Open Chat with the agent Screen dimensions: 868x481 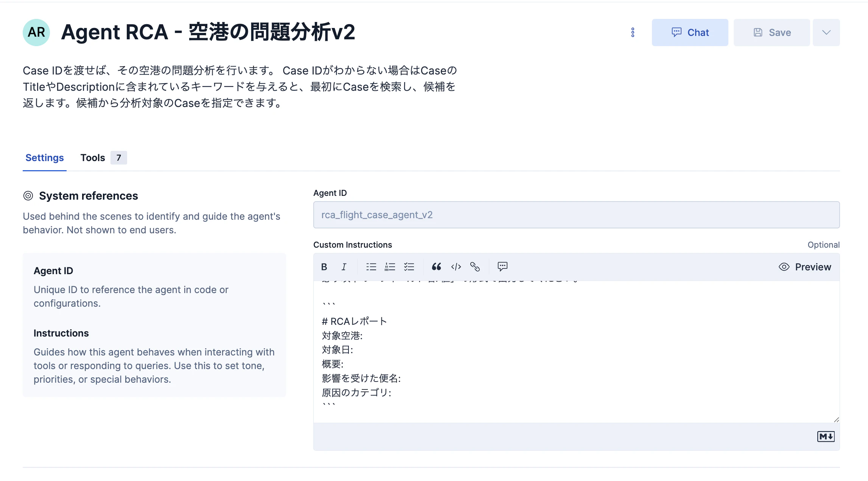pos(690,33)
